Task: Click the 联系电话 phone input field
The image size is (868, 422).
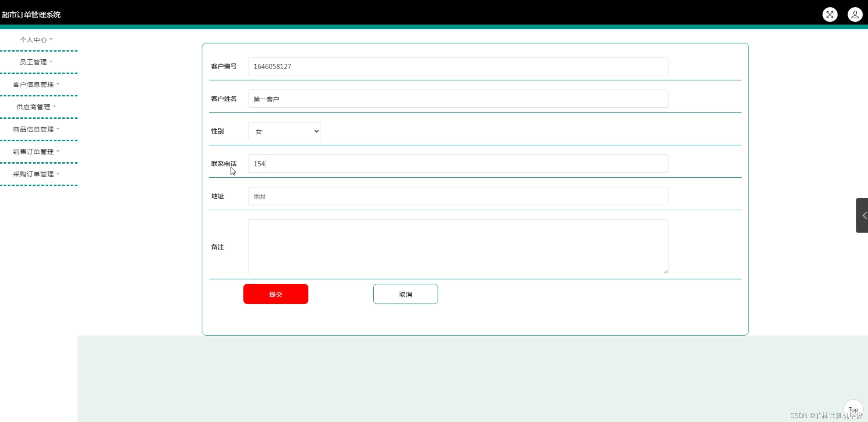Action: pyautogui.click(x=458, y=164)
